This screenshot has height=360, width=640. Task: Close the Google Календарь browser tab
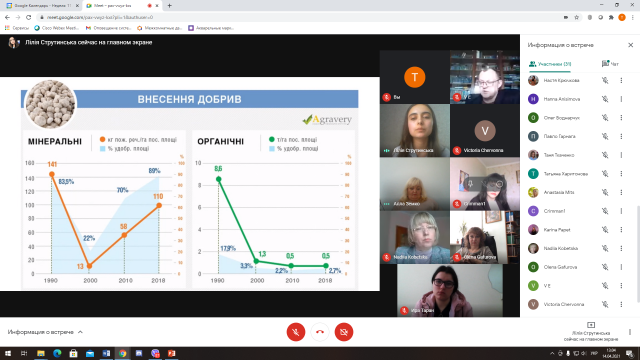tap(77, 6)
